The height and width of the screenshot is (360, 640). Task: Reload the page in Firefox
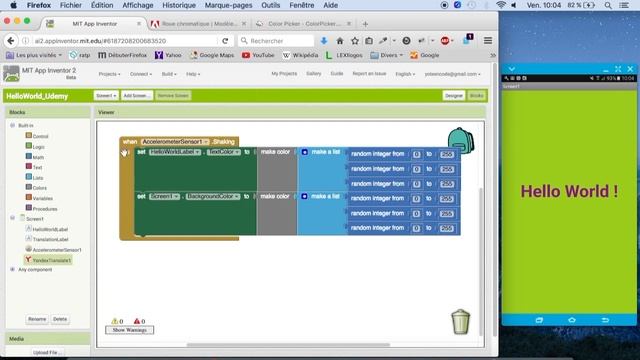[225, 41]
